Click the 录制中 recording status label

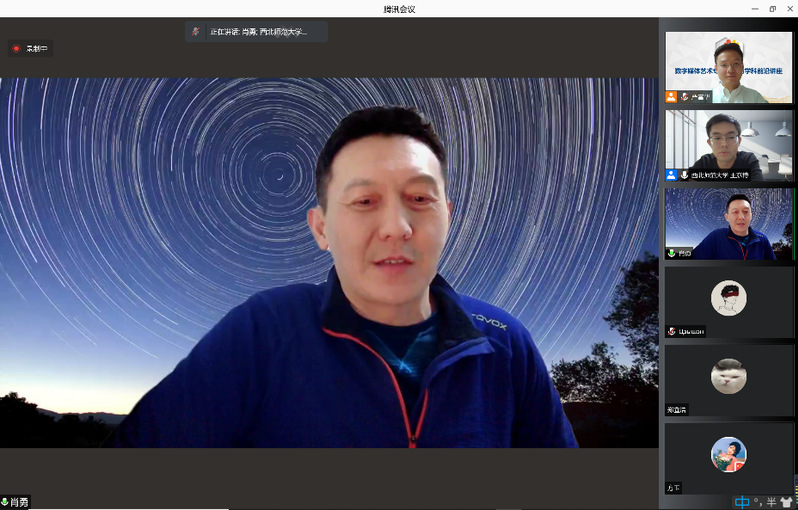coord(37,49)
